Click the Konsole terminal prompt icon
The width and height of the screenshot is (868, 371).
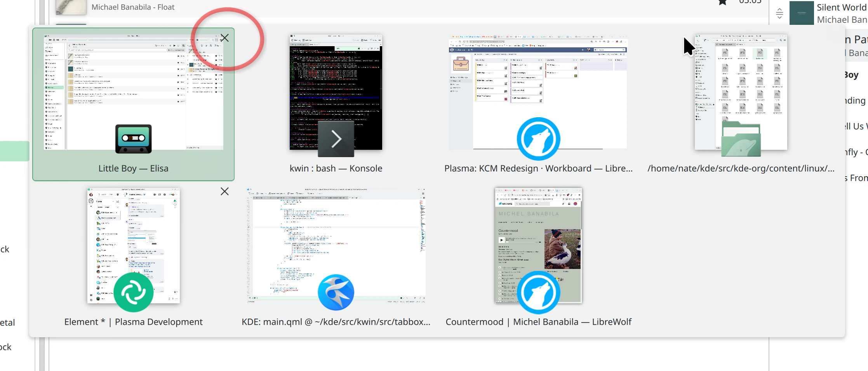(x=336, y=139)
